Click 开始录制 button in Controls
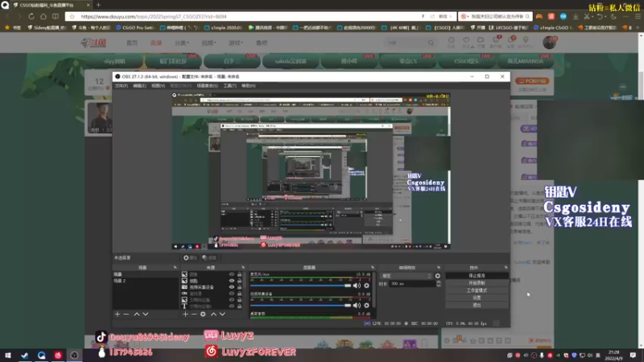The width and height of the screenshot is (644, 362). [477, 283]
